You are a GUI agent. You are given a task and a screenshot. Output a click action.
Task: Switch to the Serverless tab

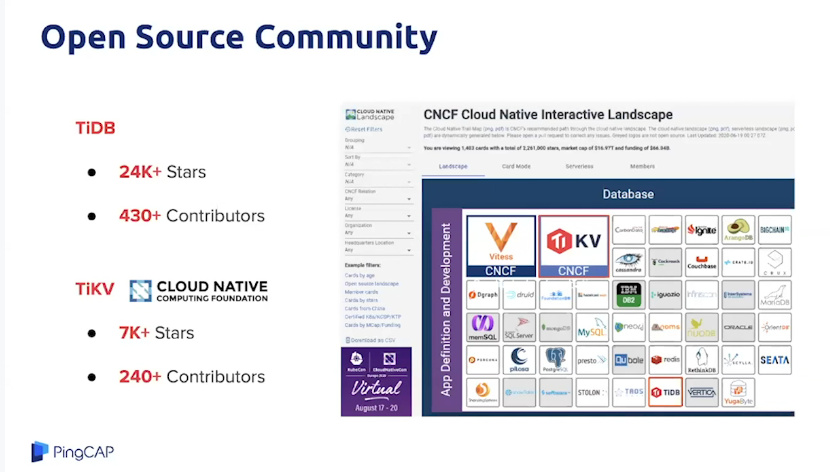click(580, 167)
